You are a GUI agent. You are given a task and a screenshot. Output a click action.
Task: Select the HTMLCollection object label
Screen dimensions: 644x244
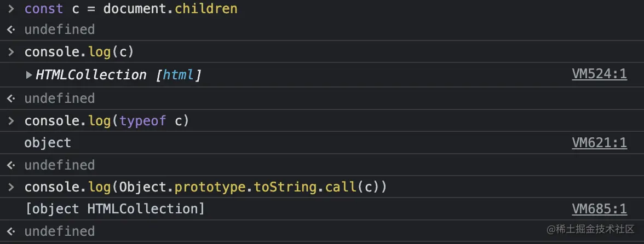pos(91,75)
